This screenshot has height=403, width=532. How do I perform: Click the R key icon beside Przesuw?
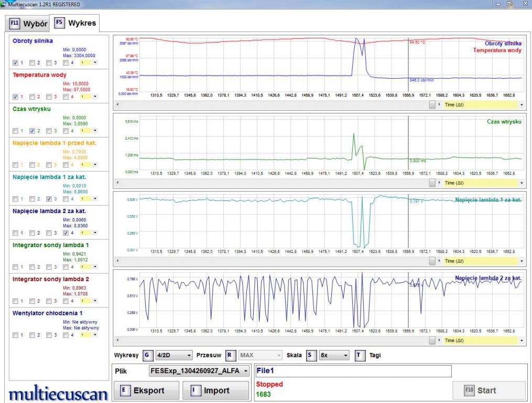click(230, 355)
